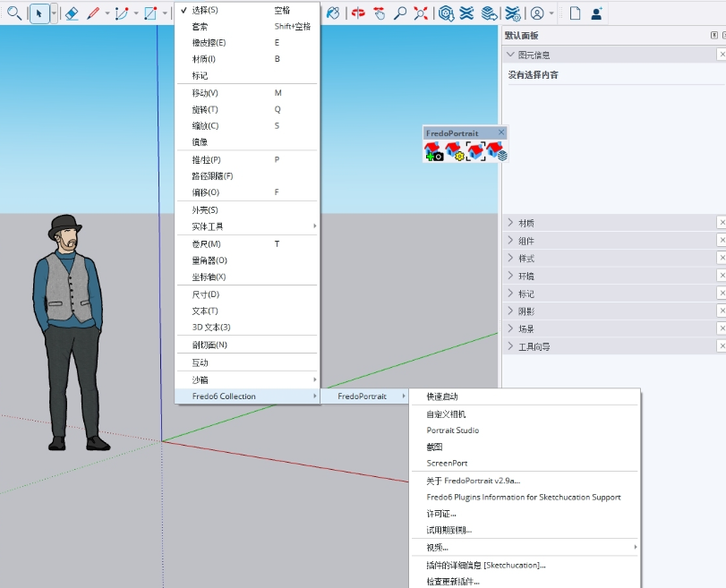Select the Line pencil tool icon
The image size is (726, 588).
[x=93, y=13]
